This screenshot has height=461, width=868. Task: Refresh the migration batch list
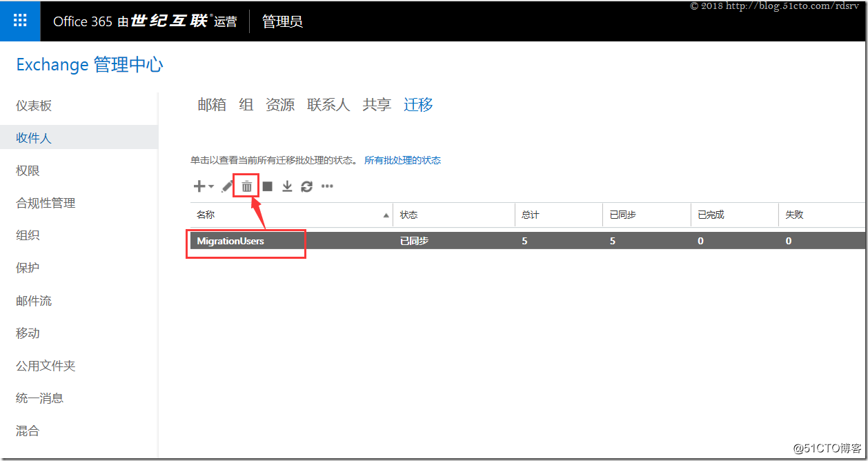[x=307, y=186]
